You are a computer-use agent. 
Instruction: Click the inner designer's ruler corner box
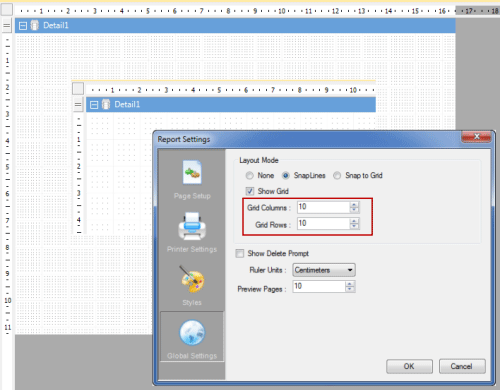tap(78, 88)
